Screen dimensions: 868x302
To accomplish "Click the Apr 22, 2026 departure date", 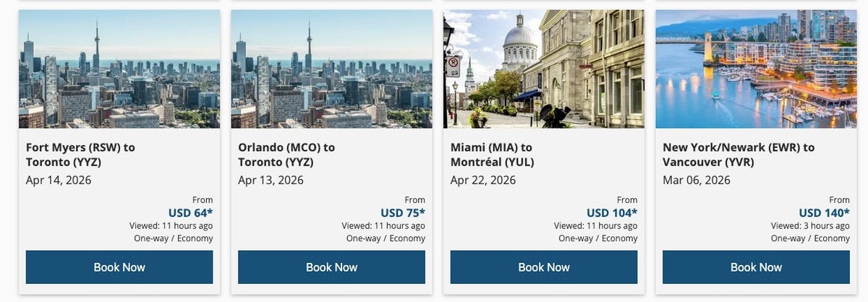I will tap(483, 180).
